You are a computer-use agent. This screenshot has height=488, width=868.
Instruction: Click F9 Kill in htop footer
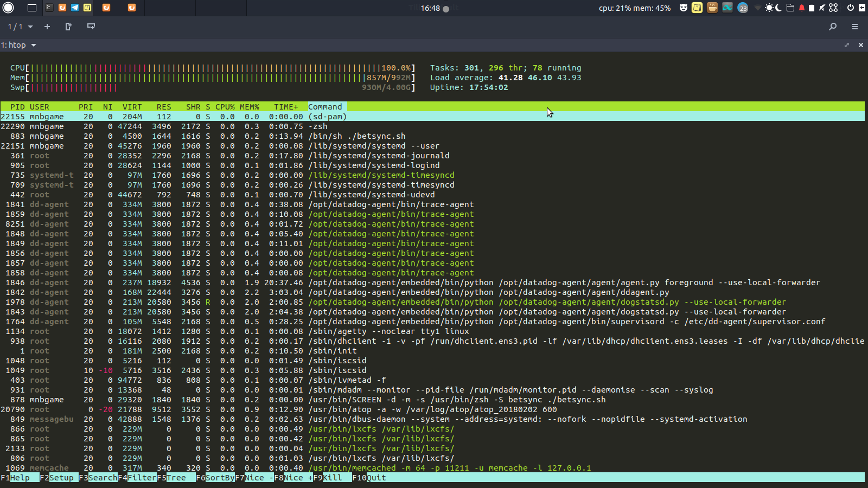(333, 478)
